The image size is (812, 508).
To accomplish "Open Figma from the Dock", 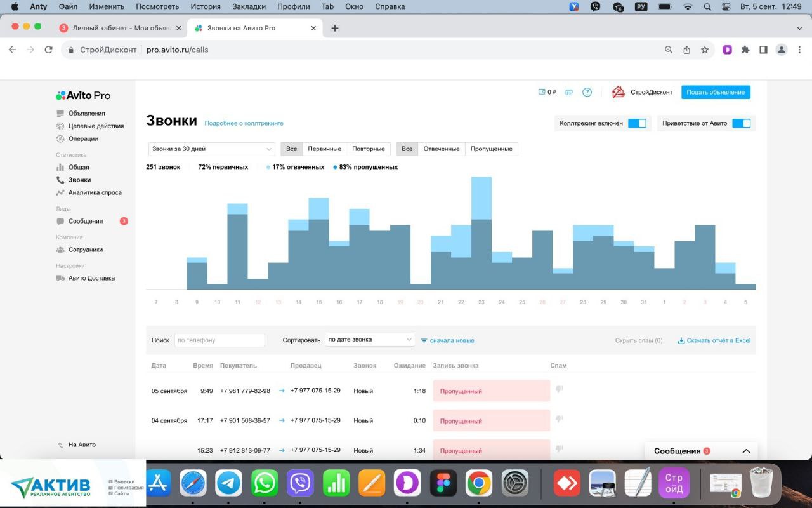I will click(443, 483).
